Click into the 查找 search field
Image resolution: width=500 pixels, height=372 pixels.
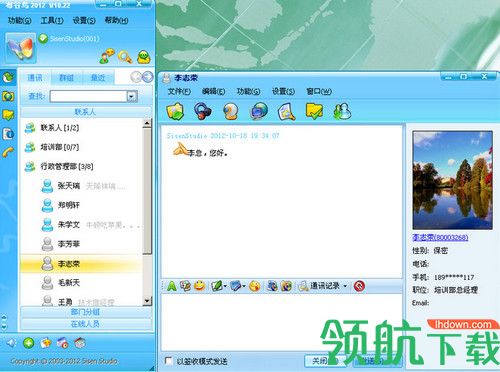[88, 96]
